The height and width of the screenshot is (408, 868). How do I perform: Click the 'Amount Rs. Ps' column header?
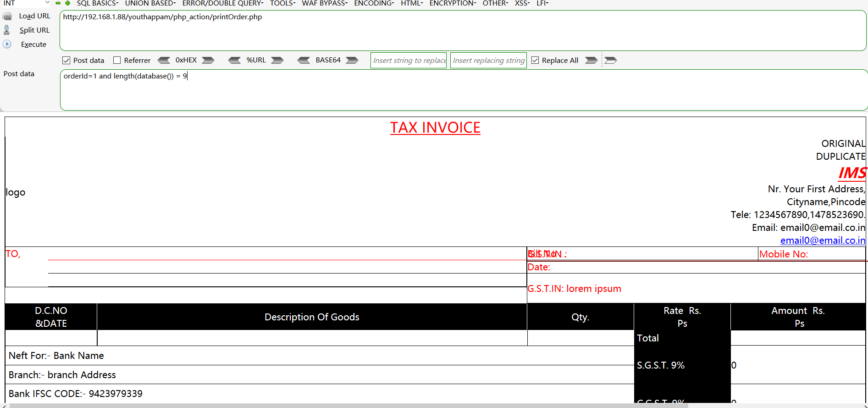tap(798, 317)
